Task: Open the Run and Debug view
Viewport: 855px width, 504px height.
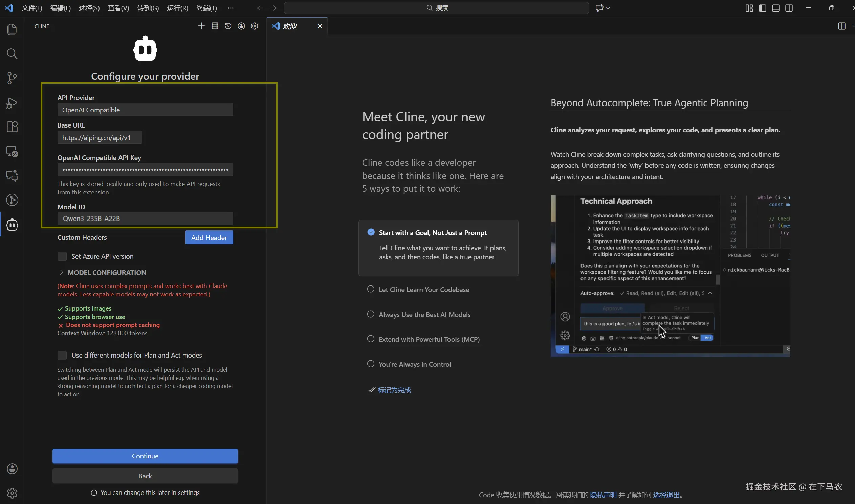Action: tap(12, 102)
